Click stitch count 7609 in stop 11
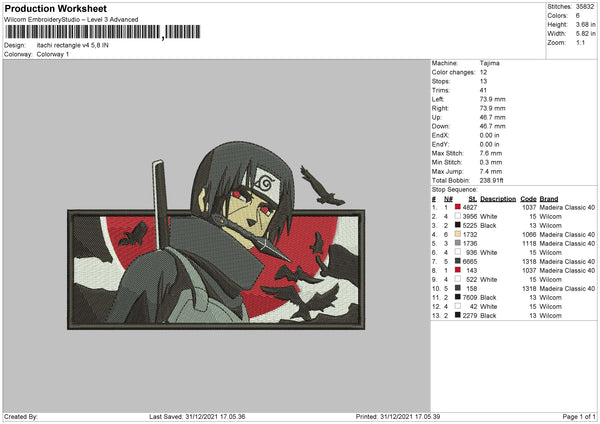This screenshot has height=424, width=600. (x=470, y=298)
